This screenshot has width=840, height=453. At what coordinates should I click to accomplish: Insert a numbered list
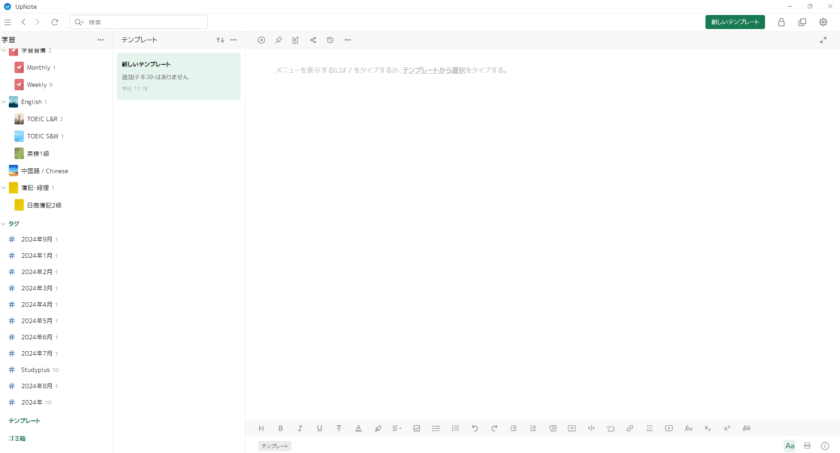tap(455, 428)
